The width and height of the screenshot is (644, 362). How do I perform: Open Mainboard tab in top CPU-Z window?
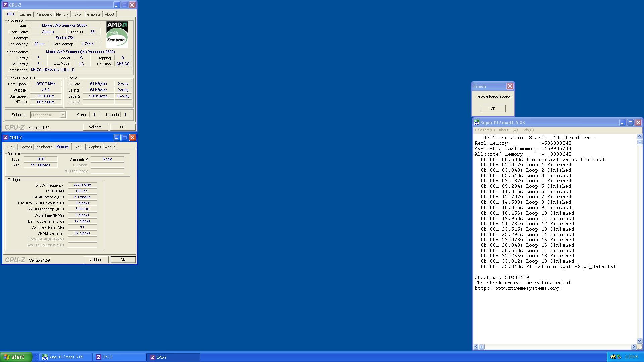(44, 14)
